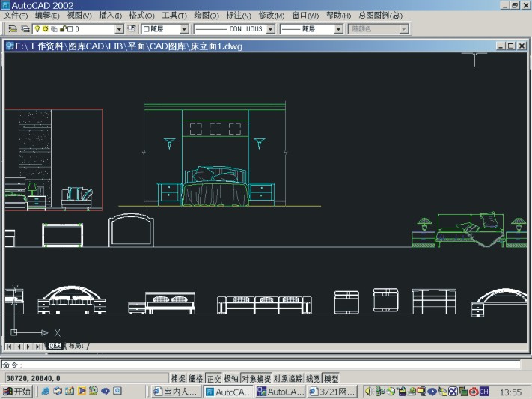The width and height of the screenshot is (532, 399).
Task: Click the Make Object's Layer Current icon
Action: point(13,29)
